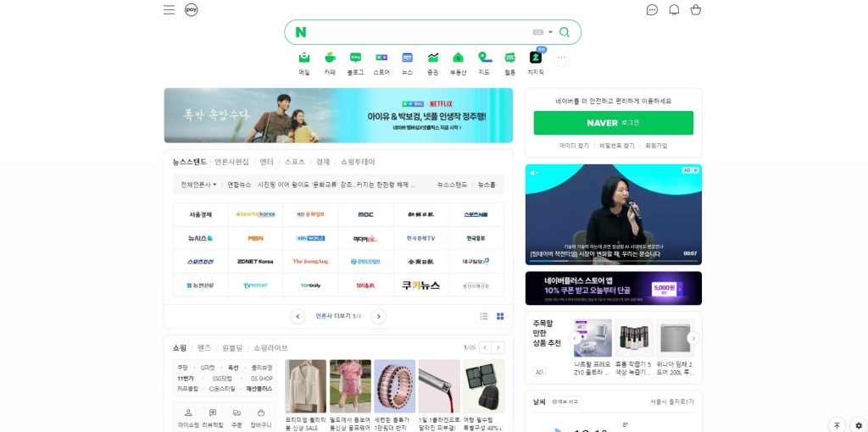
Task: Open the 11번가 shopping mall link
Action: [186, 379]
